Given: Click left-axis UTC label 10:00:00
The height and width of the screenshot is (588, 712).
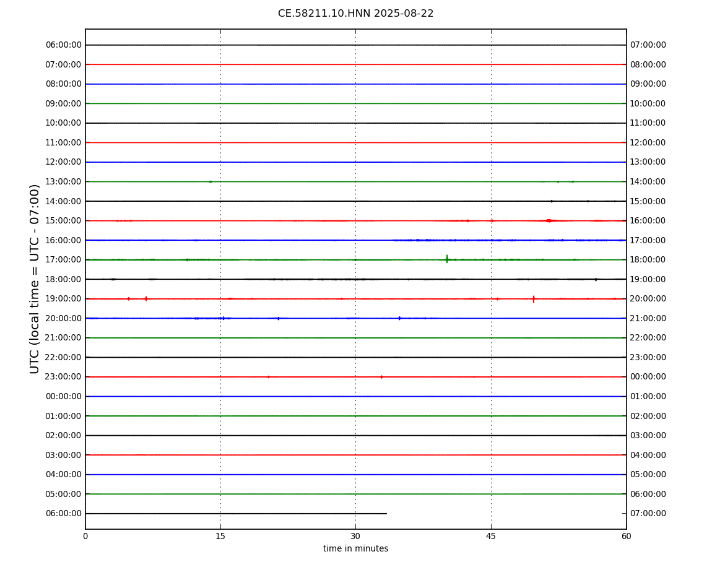Looking at the screenshot, I should click(x=63, y=123).
